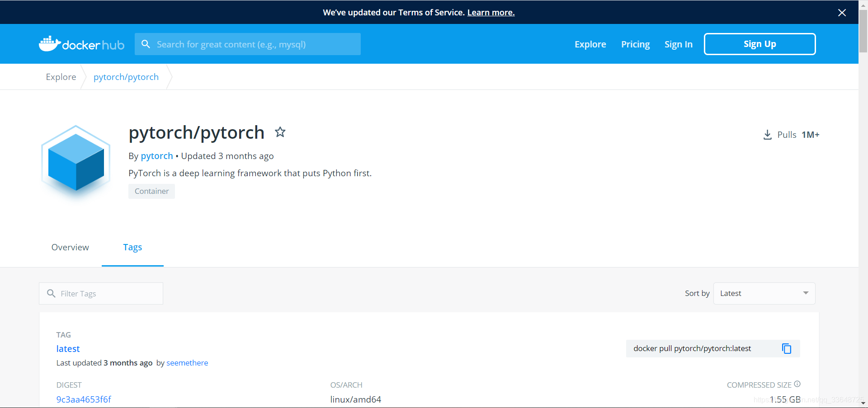Open Explore in the top navigation
868x408 pixels.
[590, 44]
